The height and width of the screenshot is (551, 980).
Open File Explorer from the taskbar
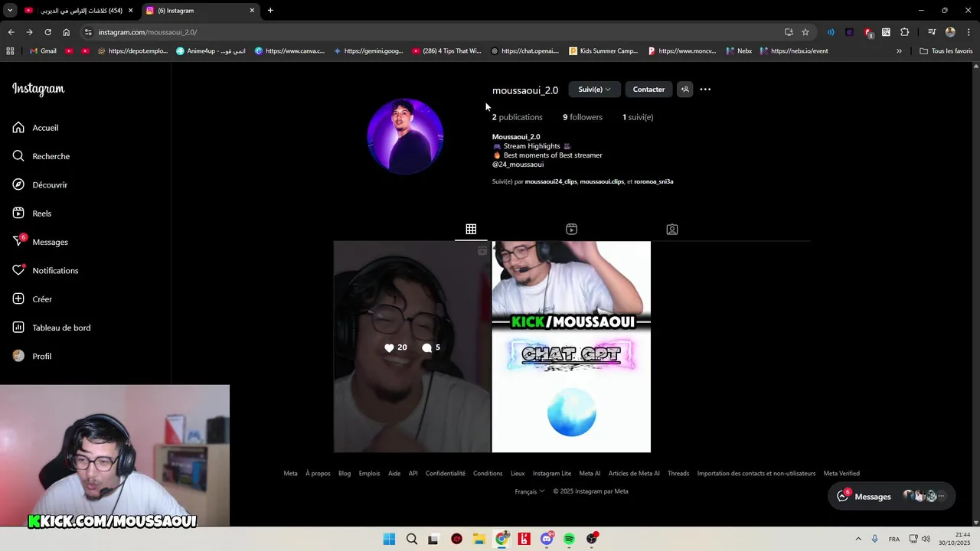tap(479, 539)
